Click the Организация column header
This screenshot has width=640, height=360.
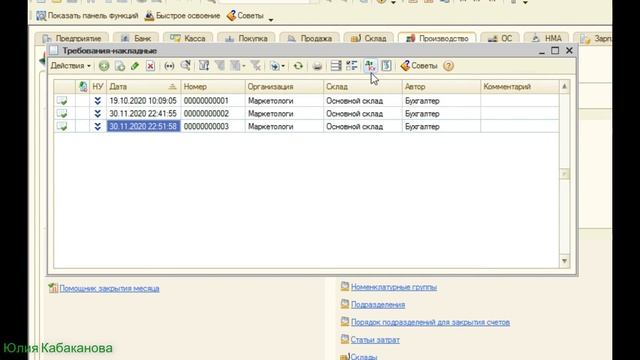point(284,87)
